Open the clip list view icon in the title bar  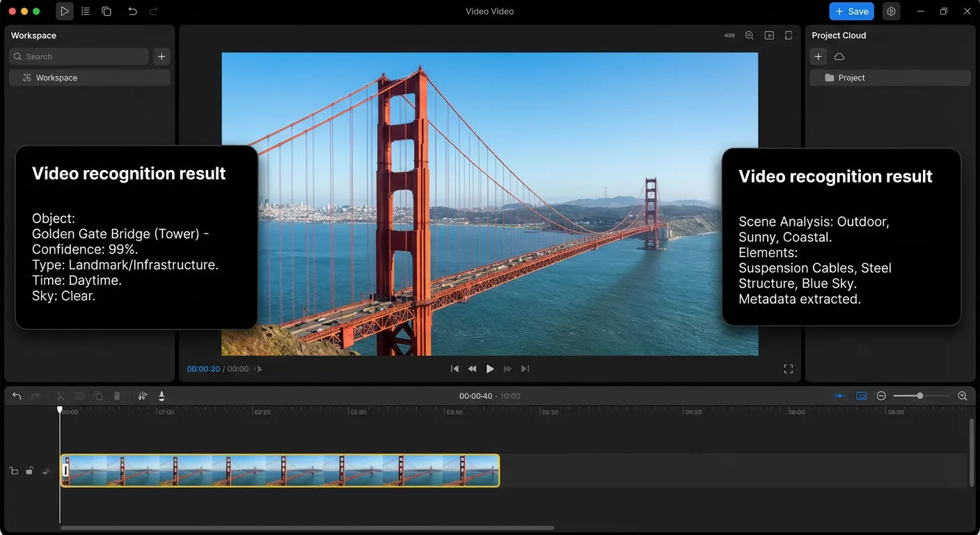click(x=85, y=11)
